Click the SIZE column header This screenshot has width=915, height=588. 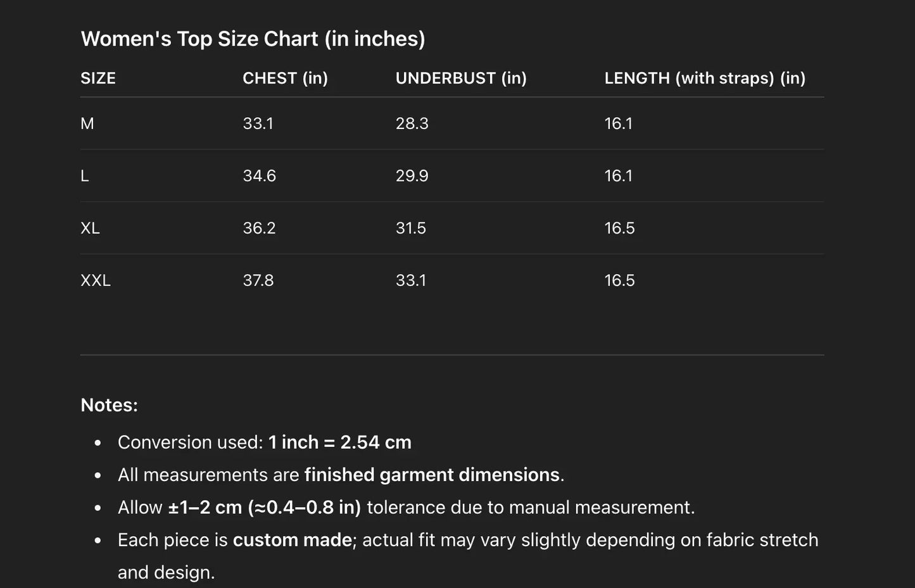(98, 78)
